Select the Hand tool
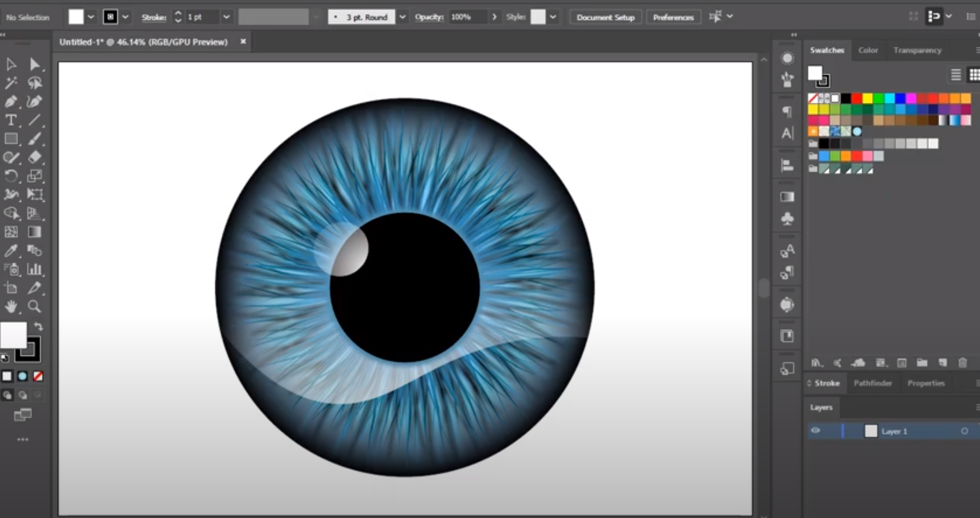Image resolution: width=980 pixels, height=518 pixels. [x=11, y=307]
